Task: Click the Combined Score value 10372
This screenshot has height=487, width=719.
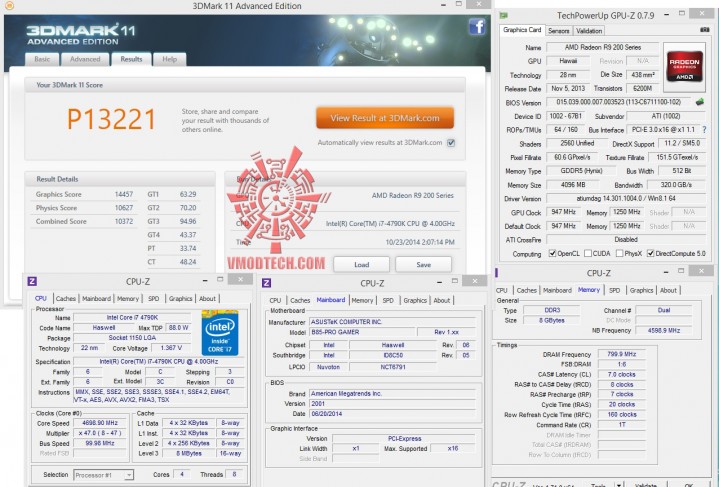Action: [124, 221]
